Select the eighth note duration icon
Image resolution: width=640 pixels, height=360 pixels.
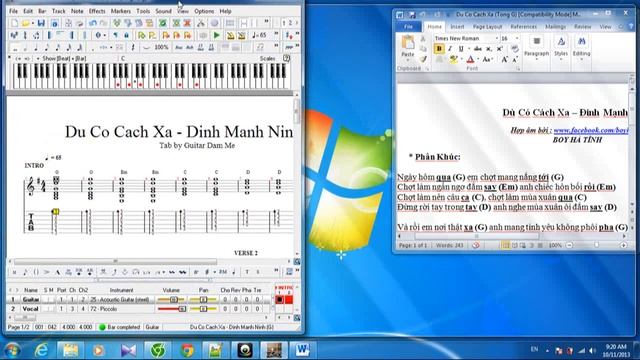coord(47,48)
